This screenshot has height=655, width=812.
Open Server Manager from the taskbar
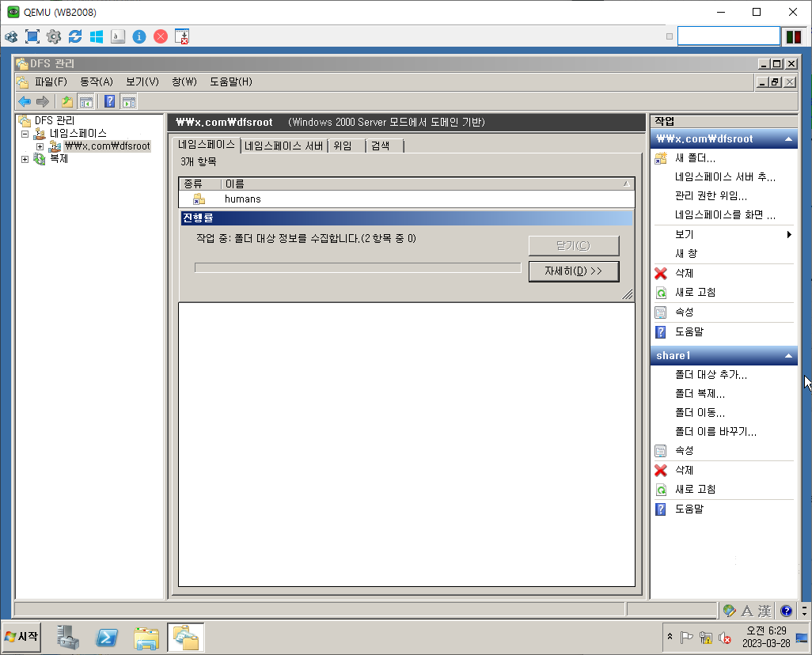click(68, 637)
